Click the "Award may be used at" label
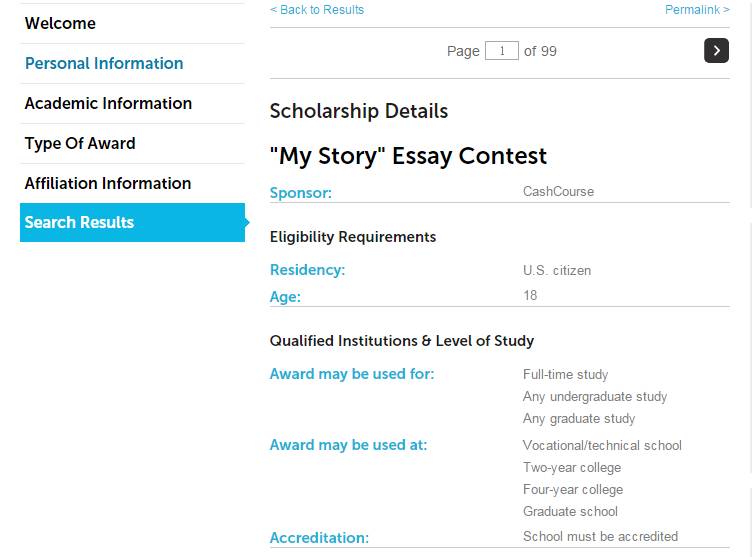Image resolution: width=752 pixels, height=557 pixels. click(x=348, y=445)
